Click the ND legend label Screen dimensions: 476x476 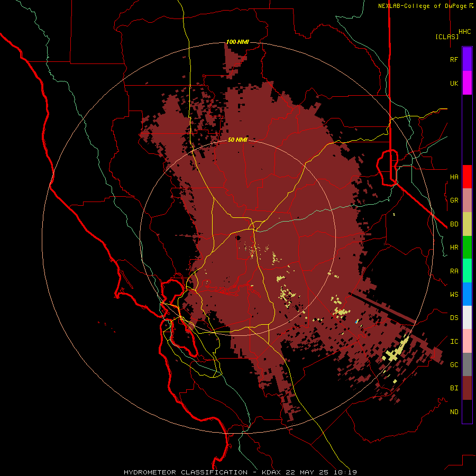454,412
